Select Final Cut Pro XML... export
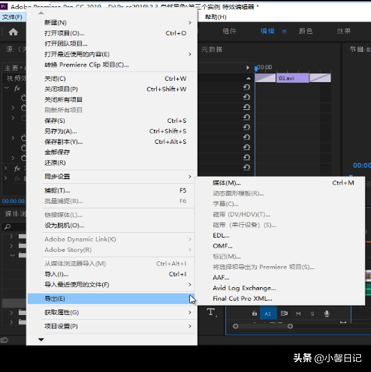Image resolution: width=371 pixels, height=372 pixels. [280, 299]
